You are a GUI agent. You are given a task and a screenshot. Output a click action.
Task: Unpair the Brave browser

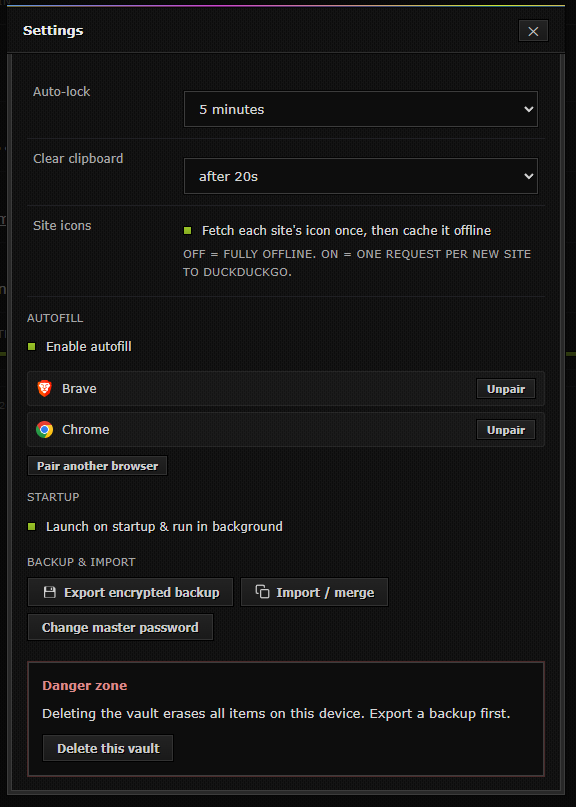pos(505,389)
